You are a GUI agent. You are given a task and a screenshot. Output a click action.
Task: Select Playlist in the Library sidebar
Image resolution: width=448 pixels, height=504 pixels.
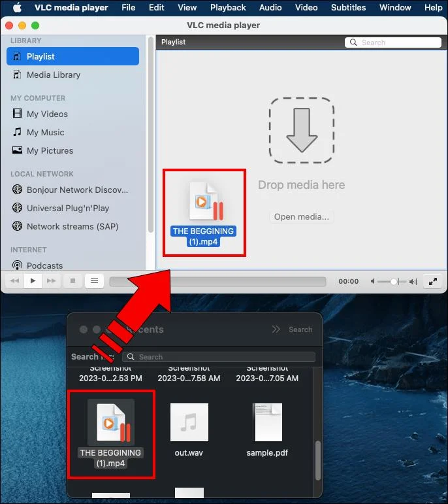[73, 56]
